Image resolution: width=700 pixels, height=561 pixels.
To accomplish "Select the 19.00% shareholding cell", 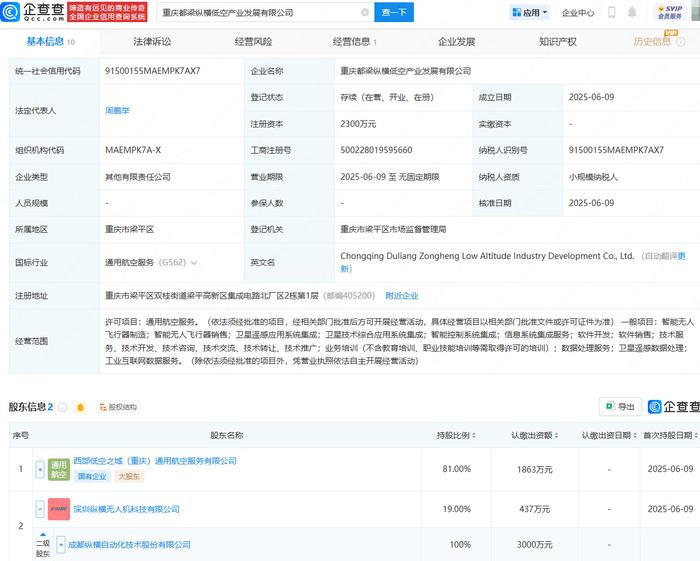I will (x=456, y=509).
